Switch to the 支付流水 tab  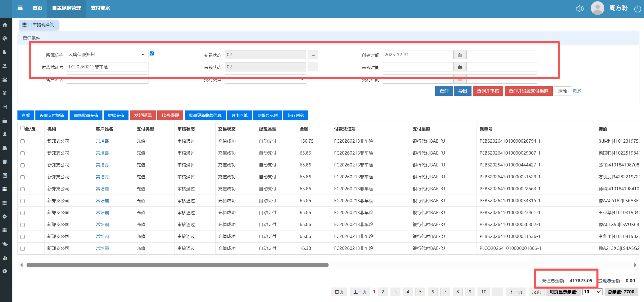pos(100,8)
